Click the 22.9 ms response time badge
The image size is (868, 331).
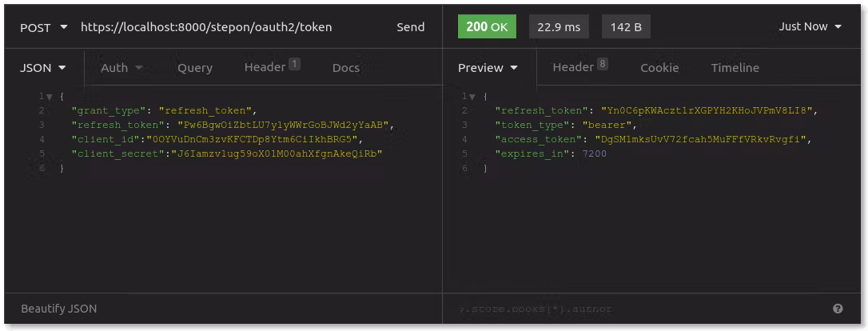pyautogui.click(x=559, y=27)
